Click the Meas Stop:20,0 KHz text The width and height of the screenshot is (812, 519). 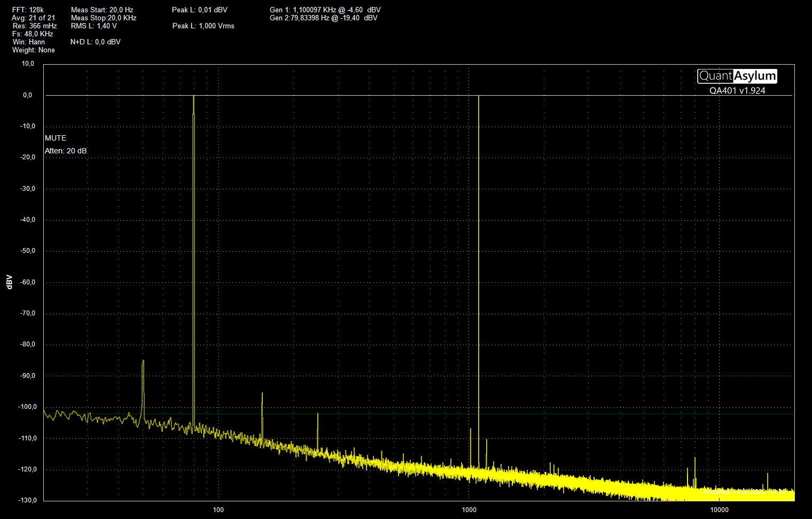point(104,18)
